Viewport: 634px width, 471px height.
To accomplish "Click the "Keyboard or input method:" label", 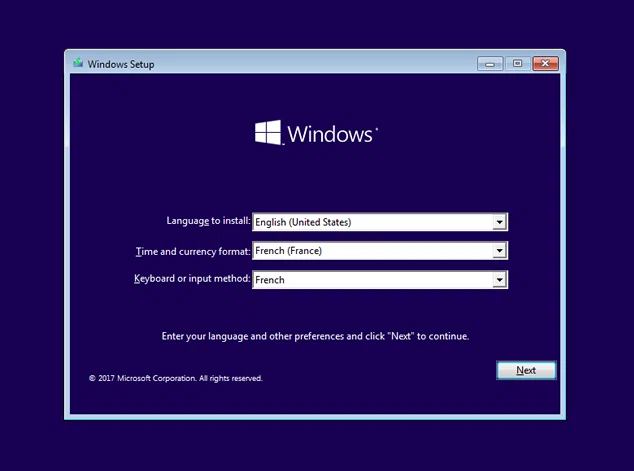I will click(192, 279).
